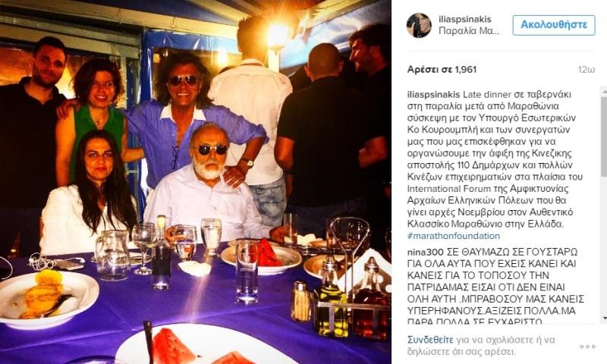Click iliaspsinakis username in caption
The image size is (607, 364).
(x=433, y=94)
